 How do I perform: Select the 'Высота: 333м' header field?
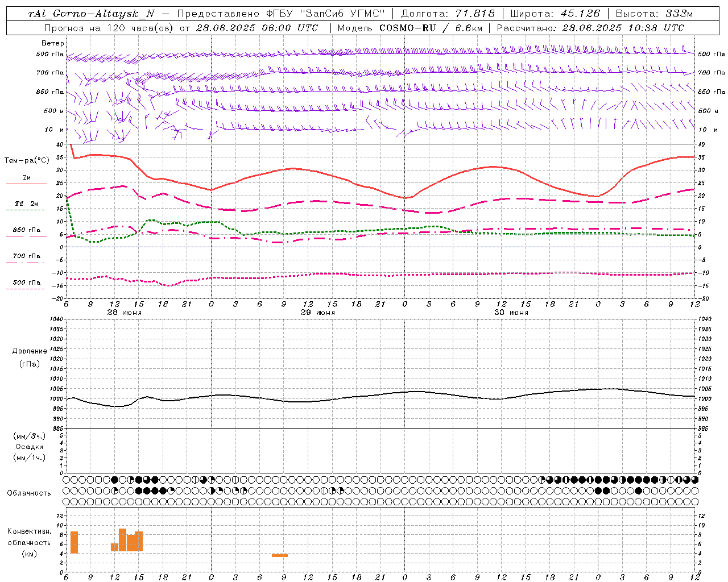tap(655, 14)
